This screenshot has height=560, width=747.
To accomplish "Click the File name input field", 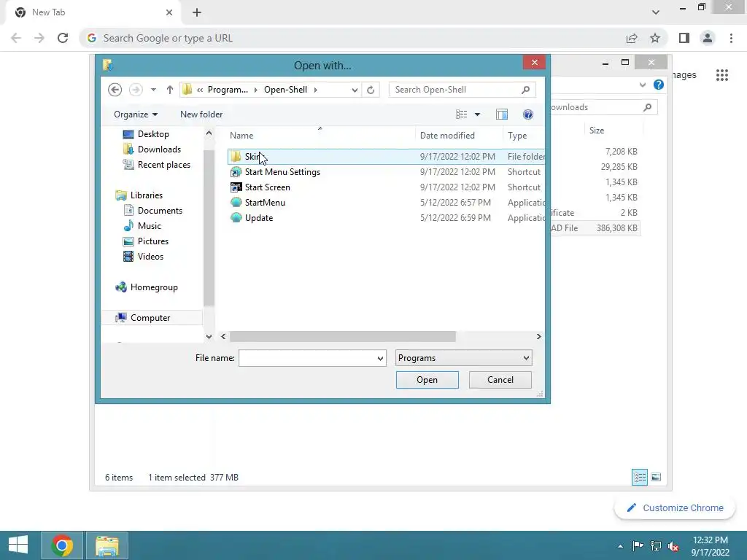I will click(307, 358).
